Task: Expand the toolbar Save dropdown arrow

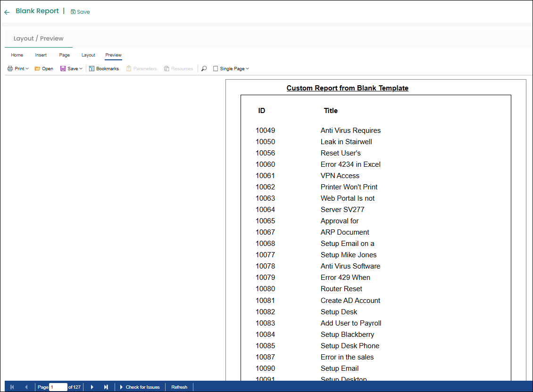Action: (x=81, y=69)
